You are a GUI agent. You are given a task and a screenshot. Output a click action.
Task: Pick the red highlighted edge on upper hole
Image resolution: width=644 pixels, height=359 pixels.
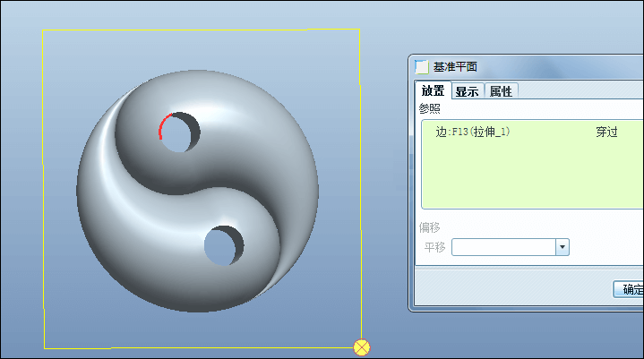tap(162, 126)
